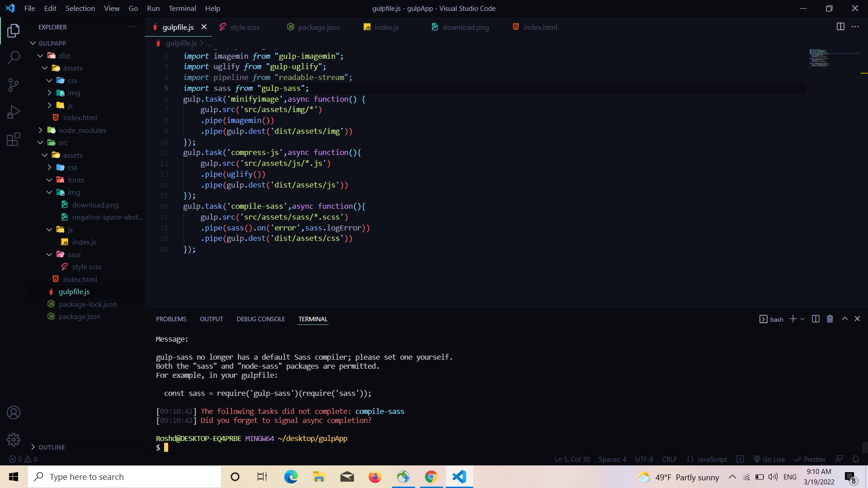
Task: Open style.scss in the explorer tree
Action: point(86,267)
